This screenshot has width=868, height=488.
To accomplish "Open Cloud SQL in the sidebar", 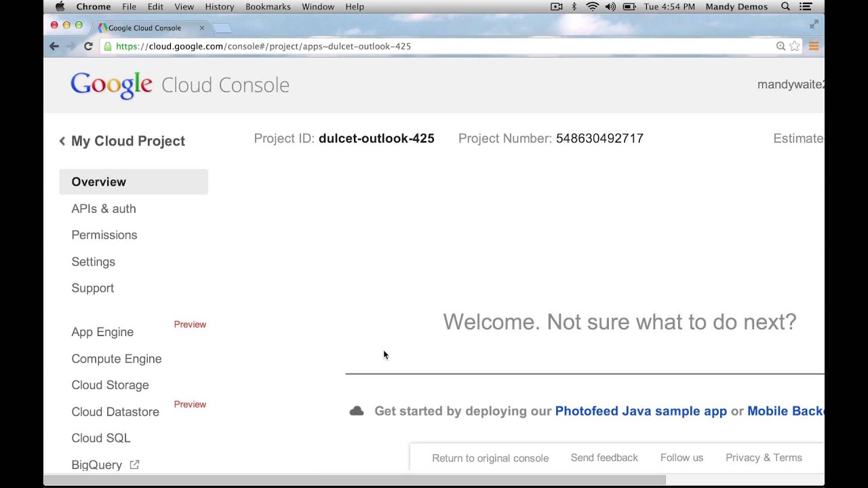I will tap(101, 439).
